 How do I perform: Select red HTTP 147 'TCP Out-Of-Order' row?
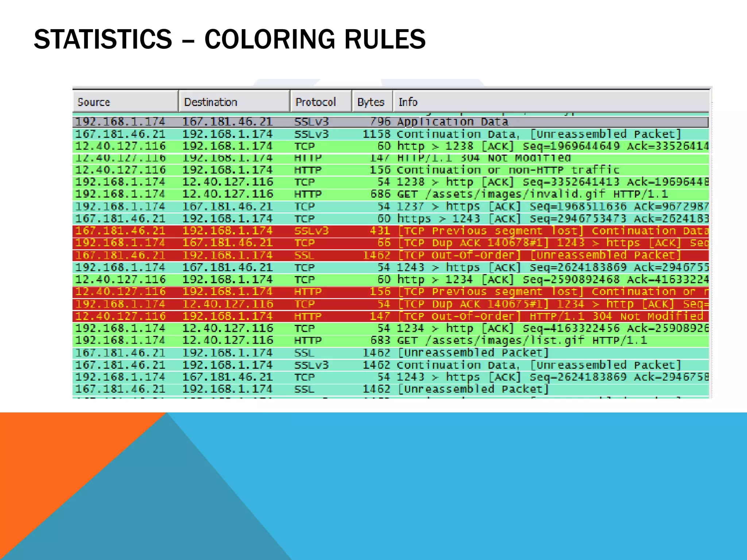(391, 316)
